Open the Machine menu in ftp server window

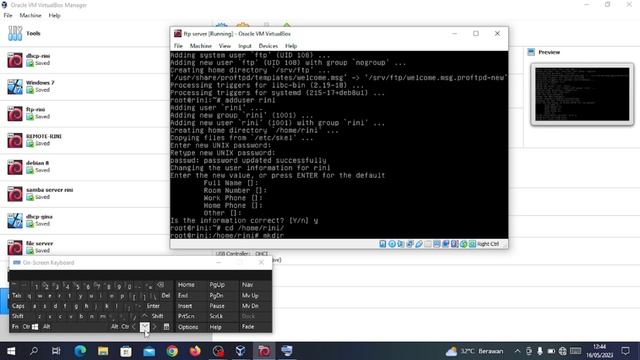tap(200, 46)
